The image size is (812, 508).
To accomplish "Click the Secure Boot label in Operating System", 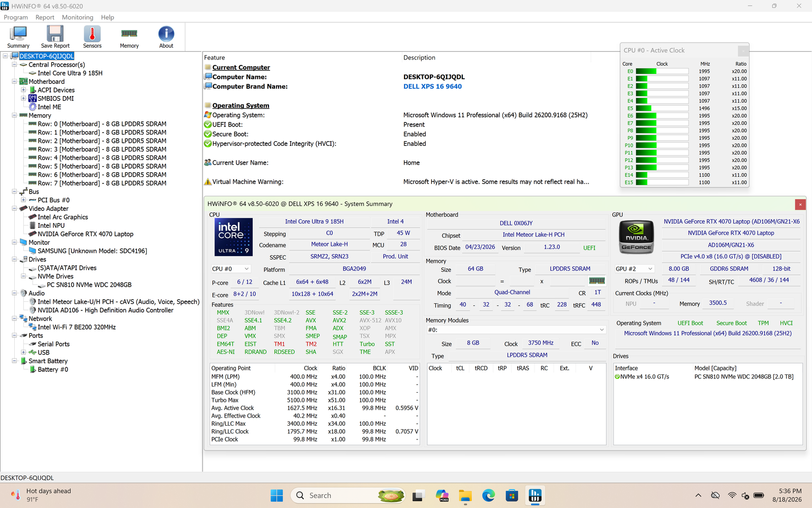I will coord(731,323).
